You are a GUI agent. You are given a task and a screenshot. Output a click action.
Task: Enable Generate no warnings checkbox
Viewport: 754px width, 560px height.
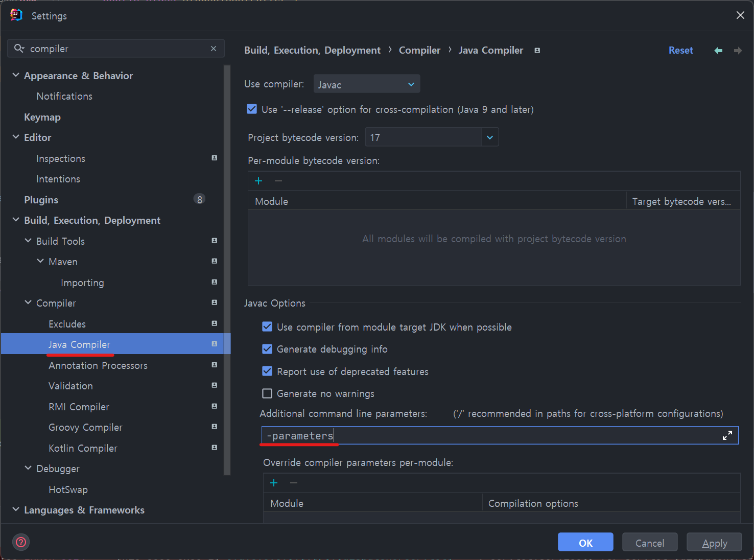[267, 393]
